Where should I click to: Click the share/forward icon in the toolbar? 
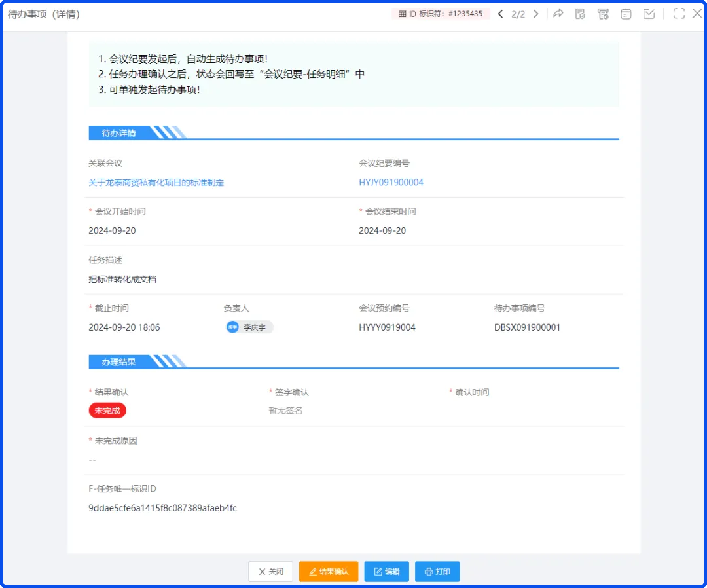[x=558, y=14]
